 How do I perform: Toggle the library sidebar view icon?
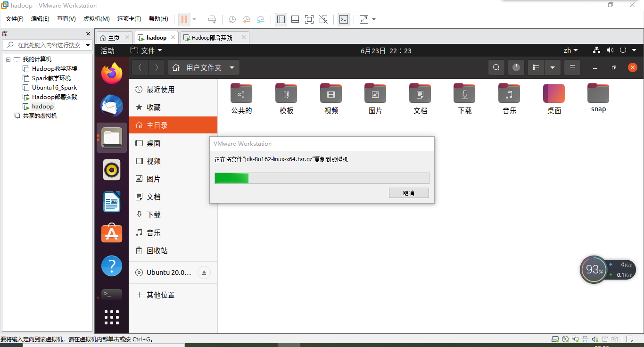click(x=281, y=19)
